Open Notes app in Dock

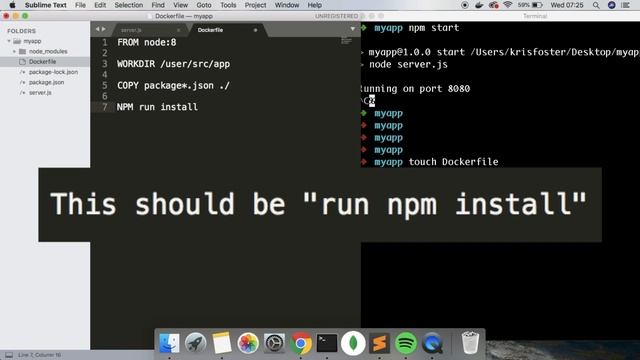click(222, 343)
